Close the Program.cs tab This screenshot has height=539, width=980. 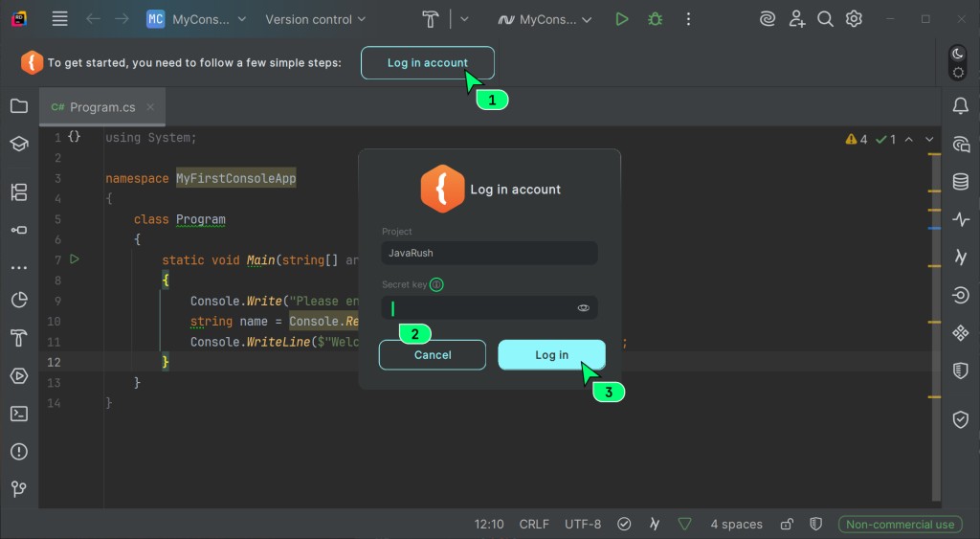[x=150, y=107]
